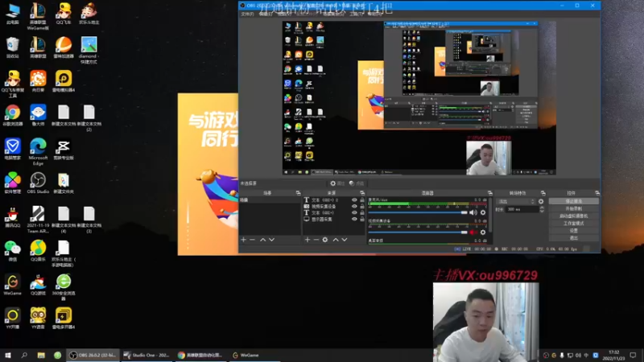Open the Google Chrome desktop icon

(x=12, y=115)
